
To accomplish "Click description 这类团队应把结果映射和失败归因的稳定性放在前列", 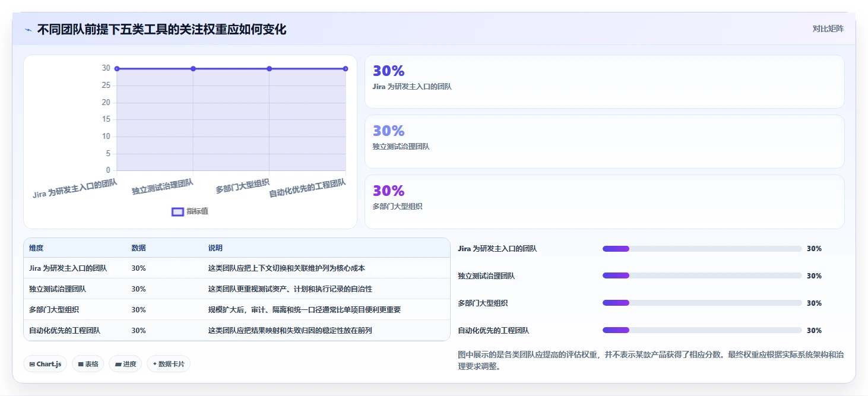I will [290, 331].
